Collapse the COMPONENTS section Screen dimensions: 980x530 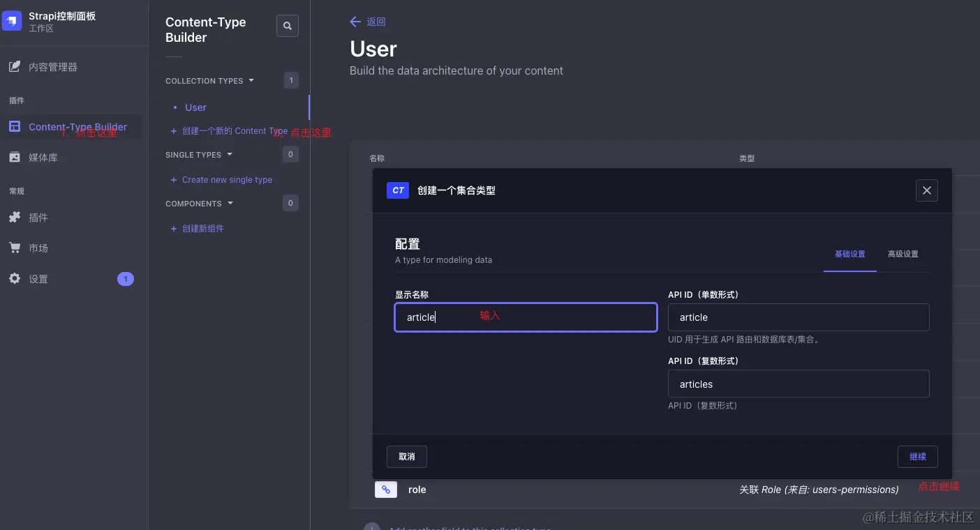(200, 204)
